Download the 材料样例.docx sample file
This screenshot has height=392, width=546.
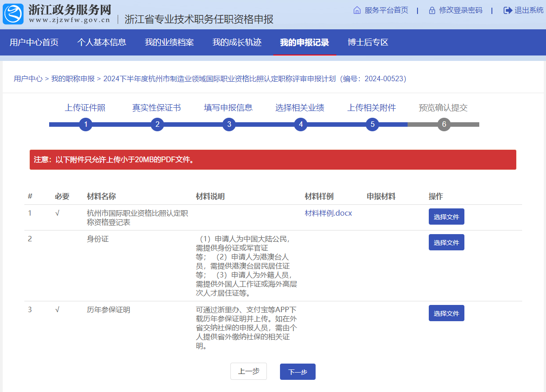point(328,213)
